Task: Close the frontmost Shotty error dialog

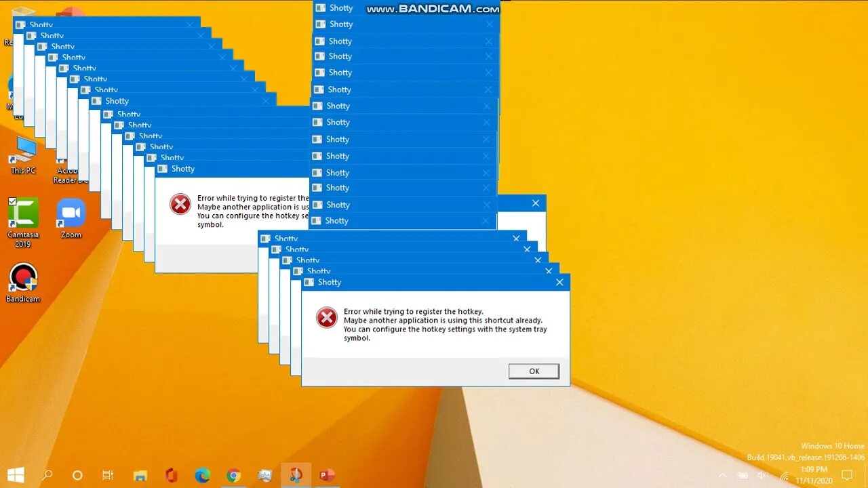Action: point(559,282)
